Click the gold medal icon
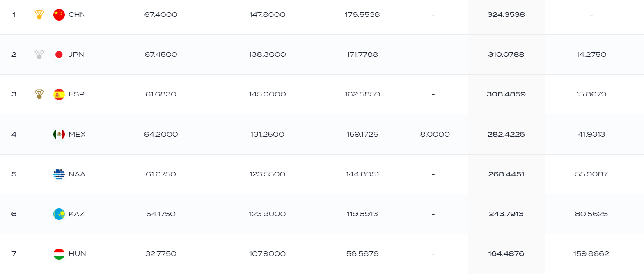 [x=39, y=15]
